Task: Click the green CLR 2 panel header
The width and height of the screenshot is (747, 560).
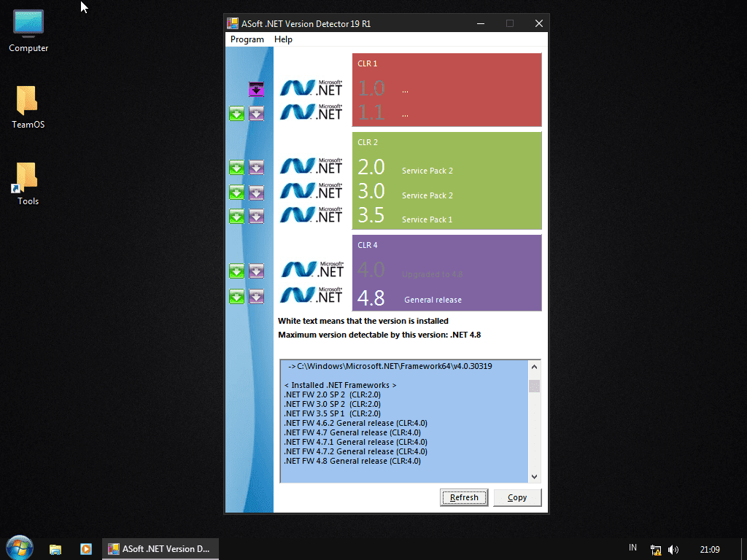Action: [x=368, y=142]
